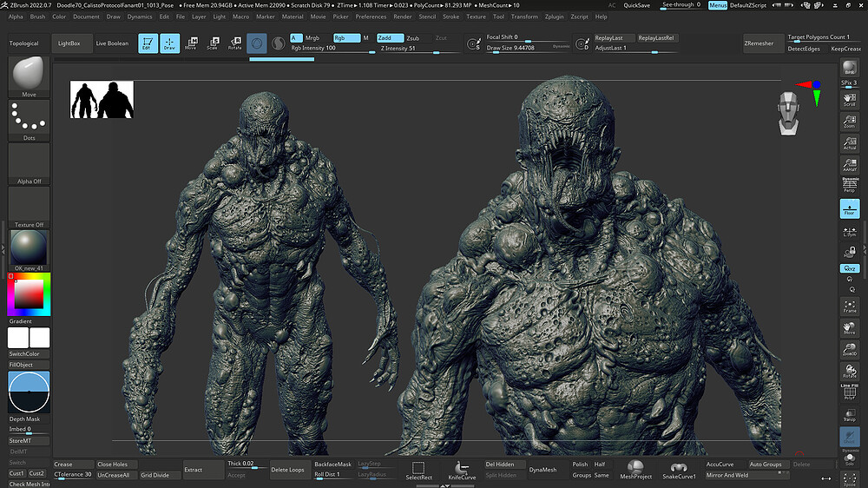Screen dimensions: 868x488
Task: Click the Zoom3D icon
Action: tap(849, 349)
